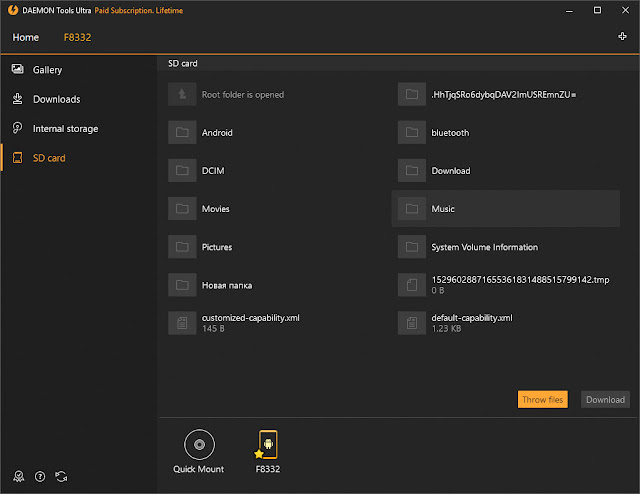The image size is (640, 494).
Task: Select default-capability.xml file name
Action: click(472, 318)
